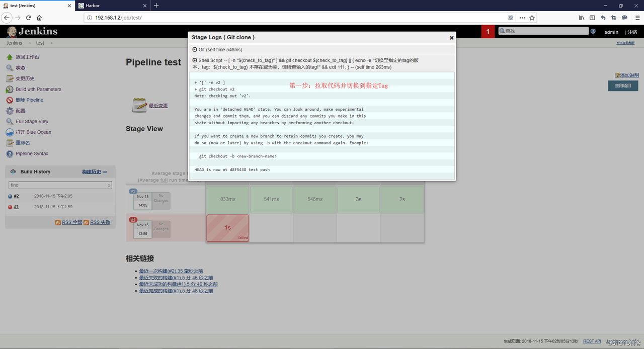The height and width of the screenshot is (349, 644).
Task: Click the Pipeline Syntax help icon
Action: 10,154
